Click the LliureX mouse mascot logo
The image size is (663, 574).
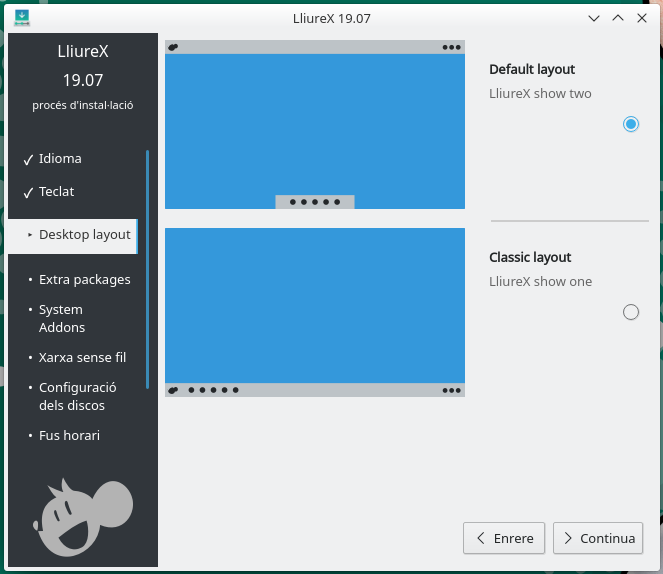pos(83,517)
